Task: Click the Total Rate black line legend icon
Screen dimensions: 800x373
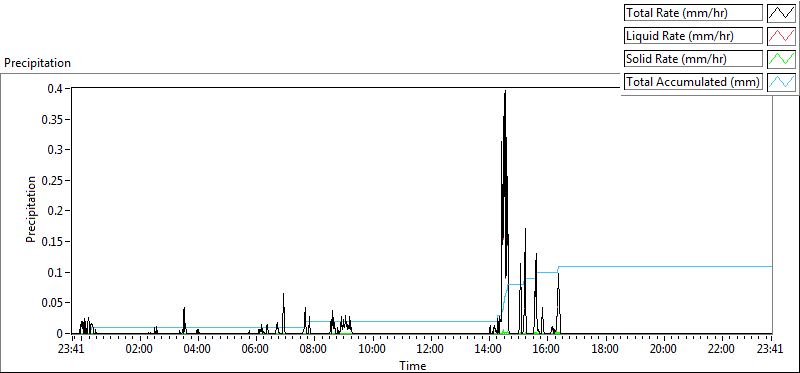Action: tap(781, 13)
